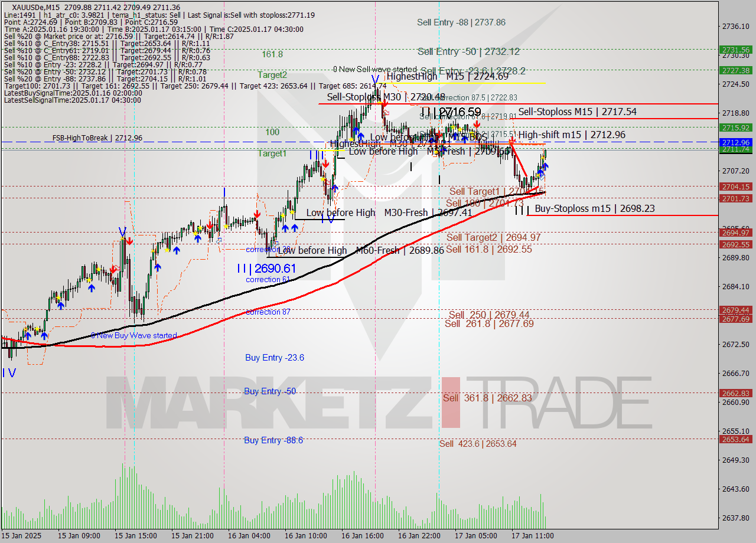The height and width of the screenshot is (543, 756).
Task: Click the 2649.30 price axis value
Action: (x=736, y=460)
